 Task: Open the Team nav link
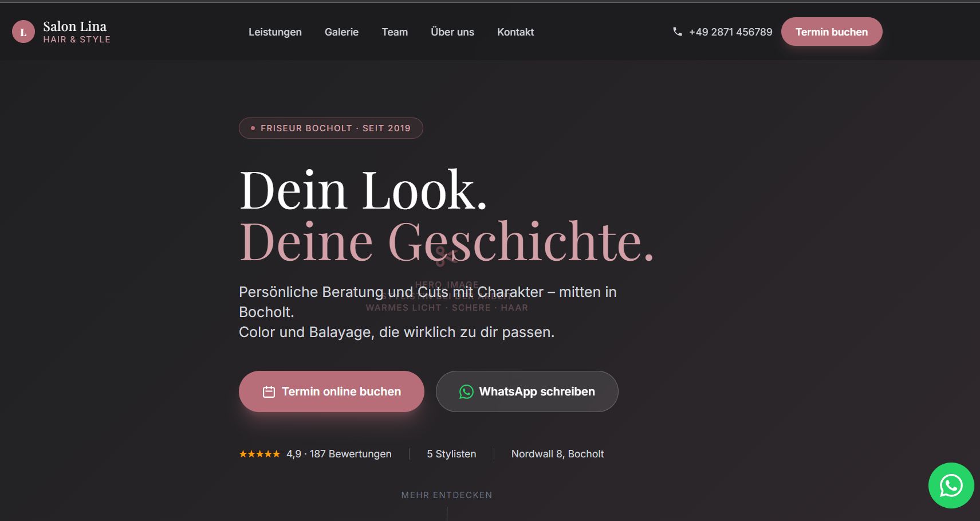[x=395, y=32]
